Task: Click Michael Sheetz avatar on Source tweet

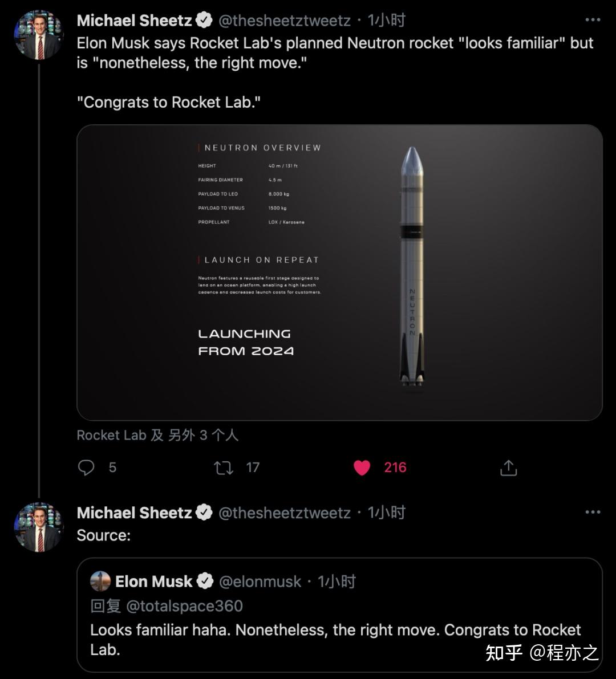Action: click(39, 527)
